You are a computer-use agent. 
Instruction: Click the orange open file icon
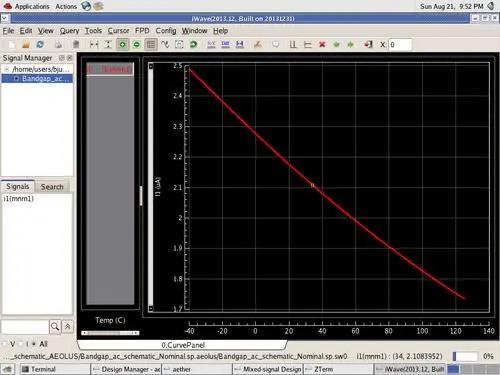[x=26, y=44]
